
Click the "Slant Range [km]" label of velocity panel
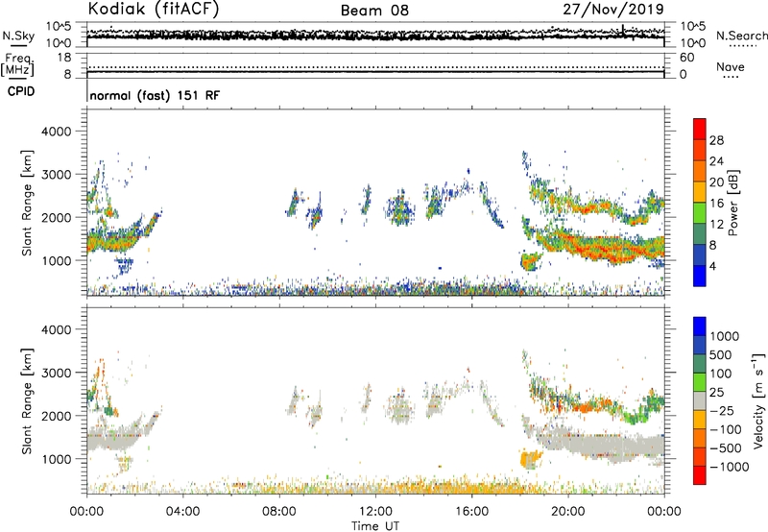click(x=27, y=400)
